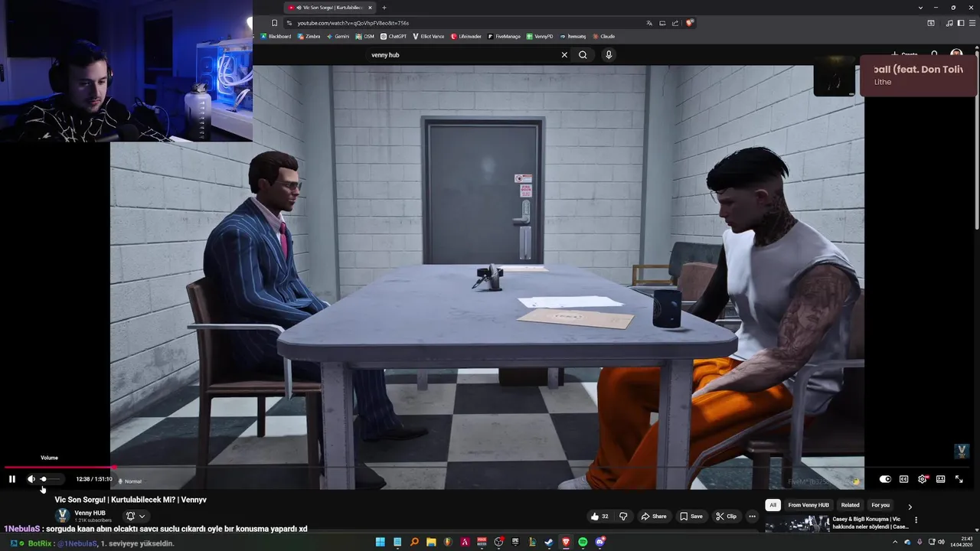Seek on the red video progress bar
The height and width of the screenshot is (551, 980).
tap(487, 467)
